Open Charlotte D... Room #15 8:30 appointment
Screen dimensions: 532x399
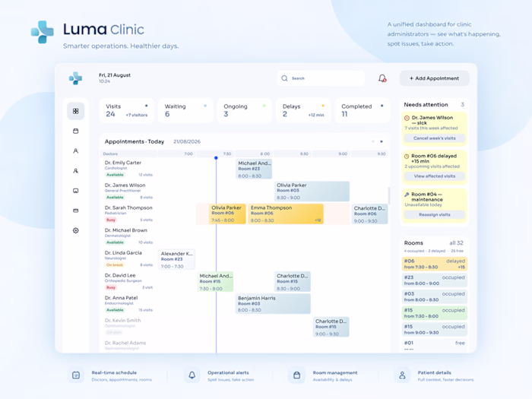(x=293, y=282)
